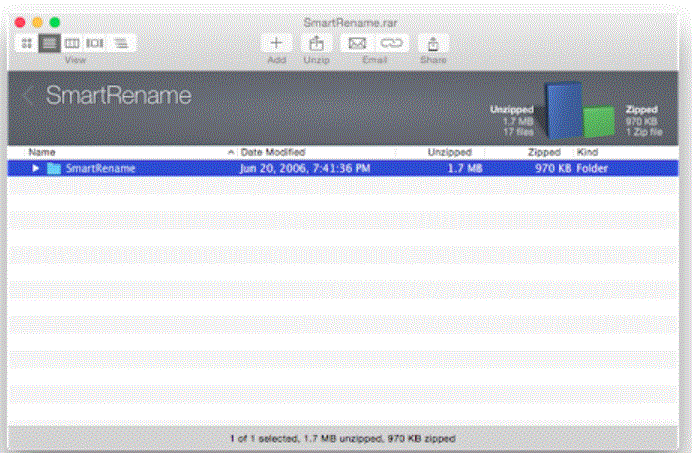Sort by Zipped size column
Screen dimensions: 692x460
click(x=544, y=152)
